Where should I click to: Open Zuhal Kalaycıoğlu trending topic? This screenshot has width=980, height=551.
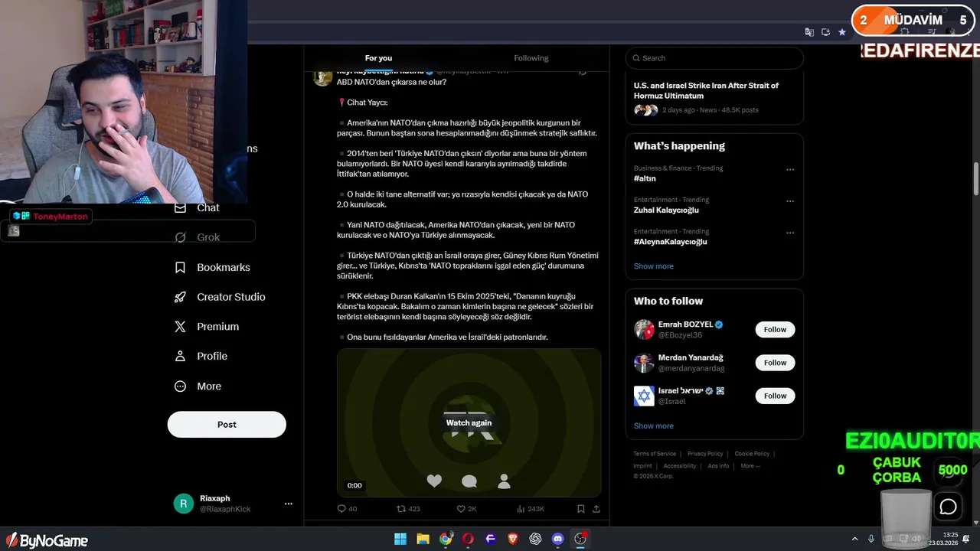[x=666, y=210]
